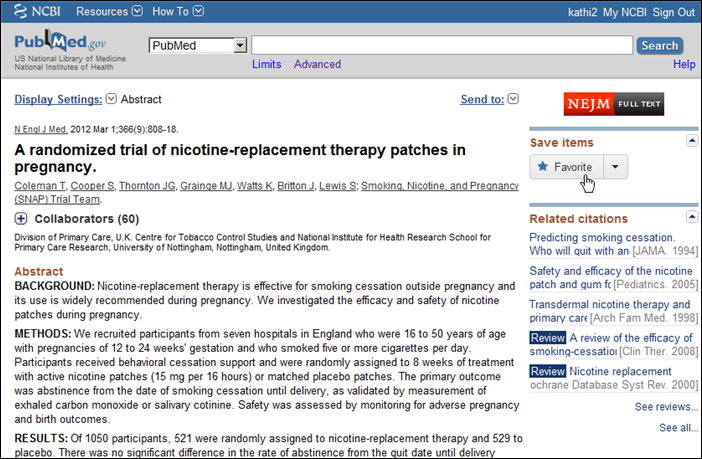702x459 pixels.
Task: Click the Send to link
Action: pos(482,99)
